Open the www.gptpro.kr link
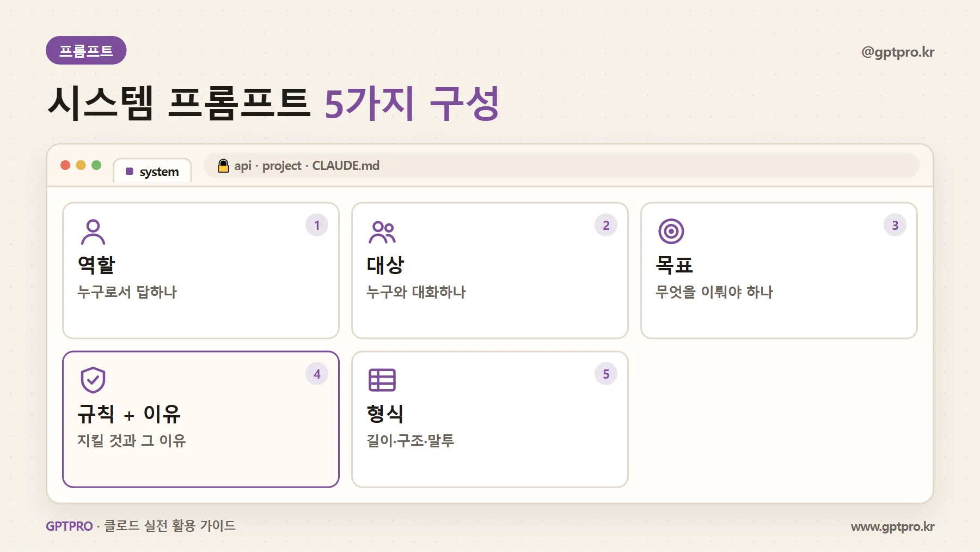 tap(892, 526)
